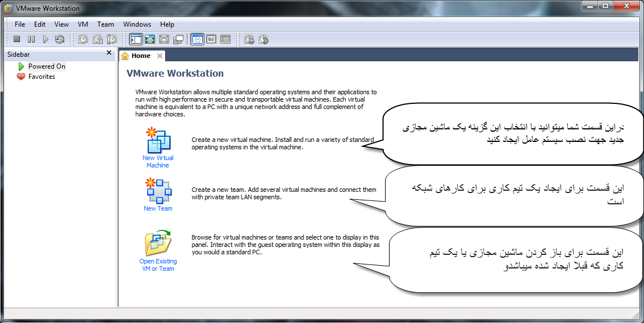
Task: Open the Manage Snapshots toolbar icon
Action: 112,39
